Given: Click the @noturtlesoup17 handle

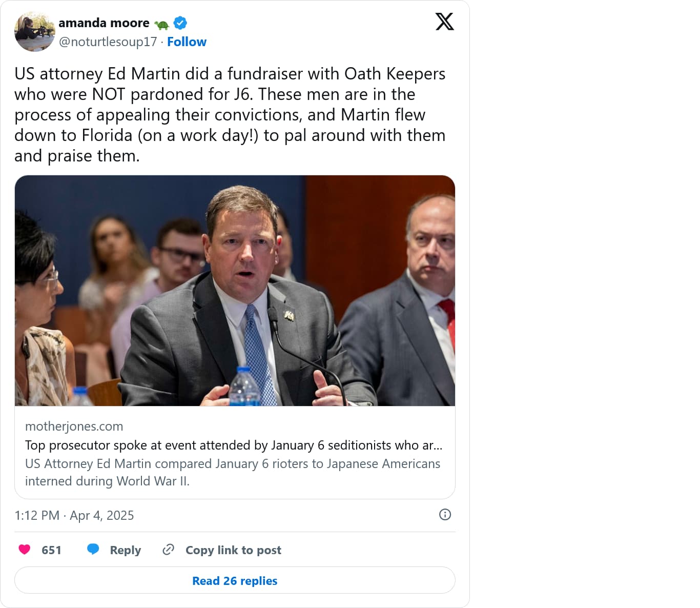Looking at the screenshot, I should click(108, 42).
